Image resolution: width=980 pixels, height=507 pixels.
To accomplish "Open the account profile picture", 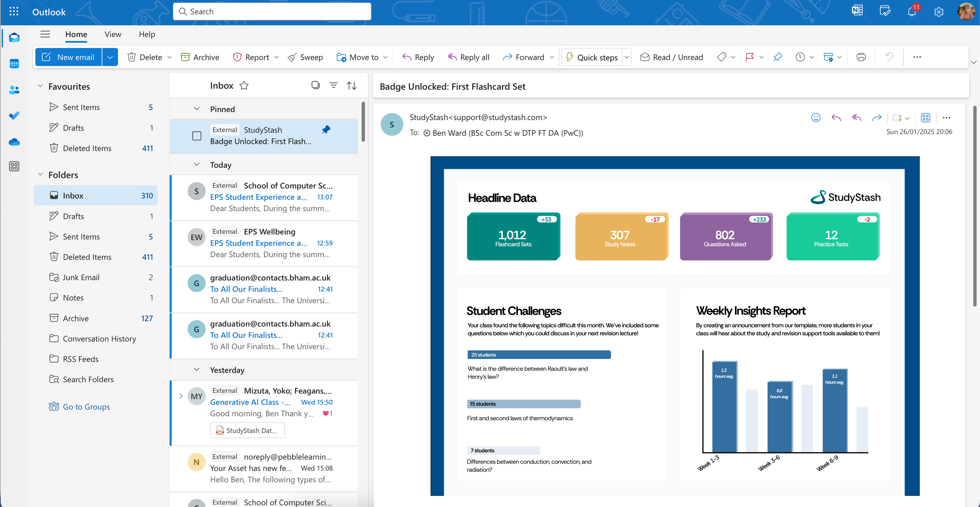I will (x=965, y=12).
